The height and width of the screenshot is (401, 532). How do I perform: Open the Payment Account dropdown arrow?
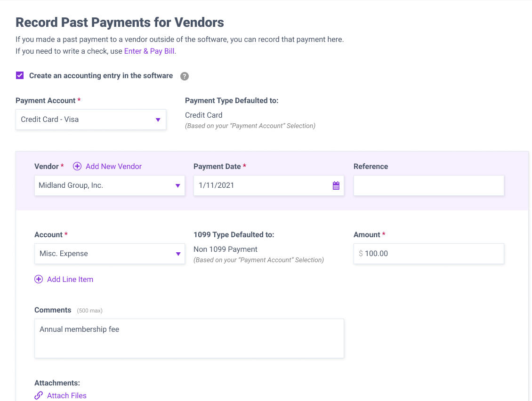(158, 120)
